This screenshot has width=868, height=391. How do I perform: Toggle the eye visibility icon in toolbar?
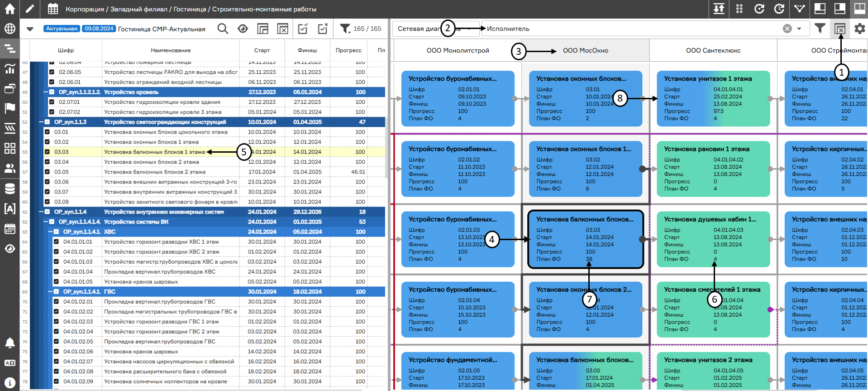(x=243, y=29)
